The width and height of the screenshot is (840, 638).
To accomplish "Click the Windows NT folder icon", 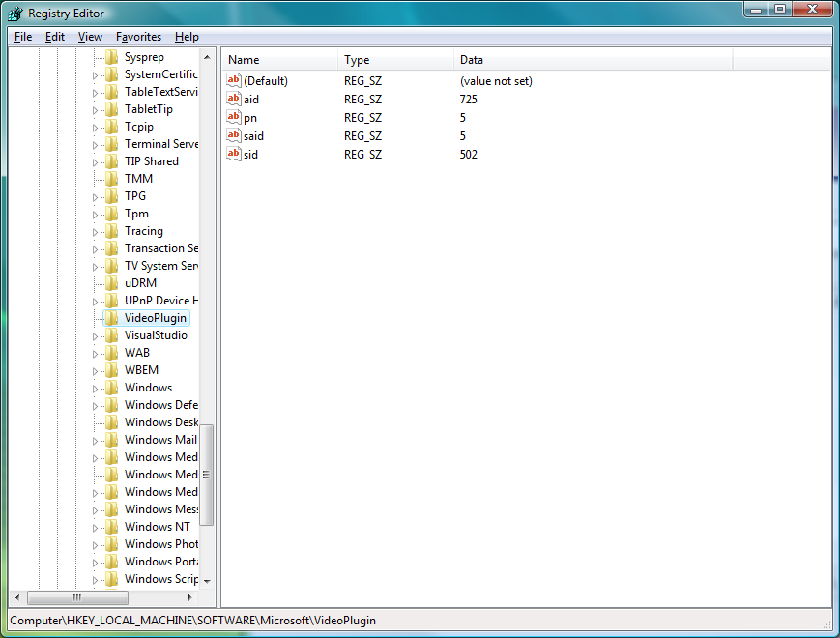I will 111,527.
